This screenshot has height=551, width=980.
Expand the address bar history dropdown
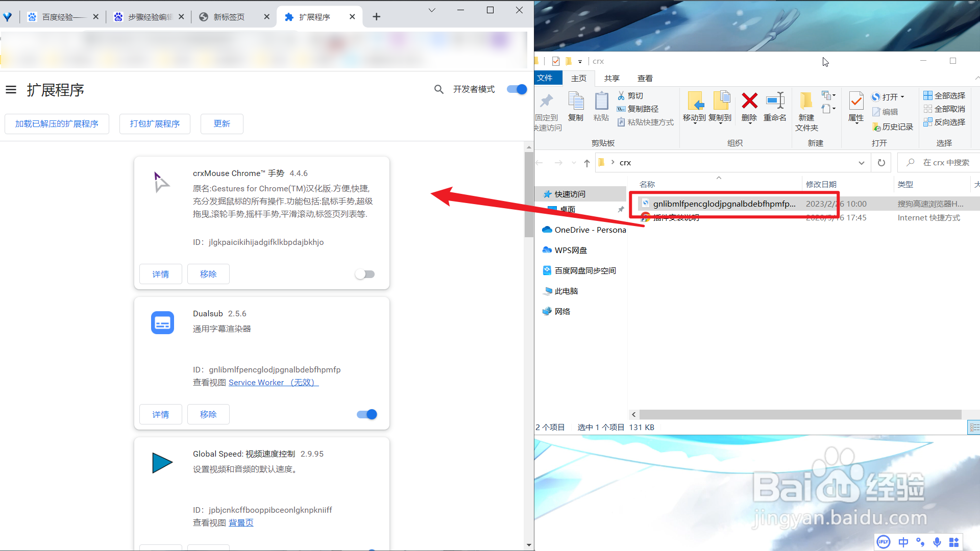(x=862, y=163)
